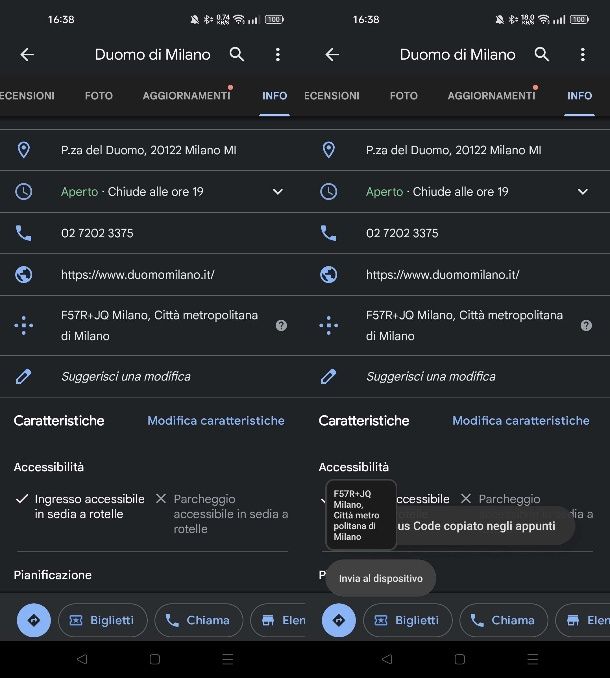Switch to FOTO tab on left screen
Screen dimensions: 610x678
pyautogui.click(x=99, y=96)
